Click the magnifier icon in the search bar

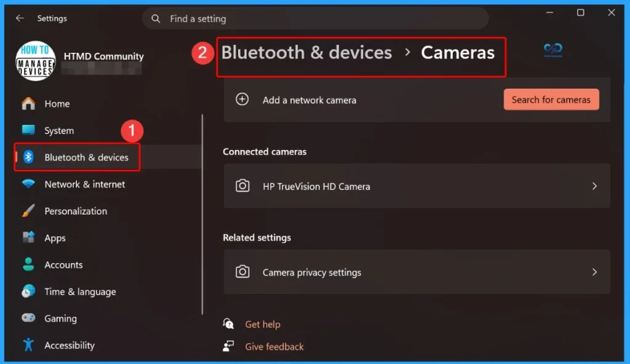tap(156, 18)
